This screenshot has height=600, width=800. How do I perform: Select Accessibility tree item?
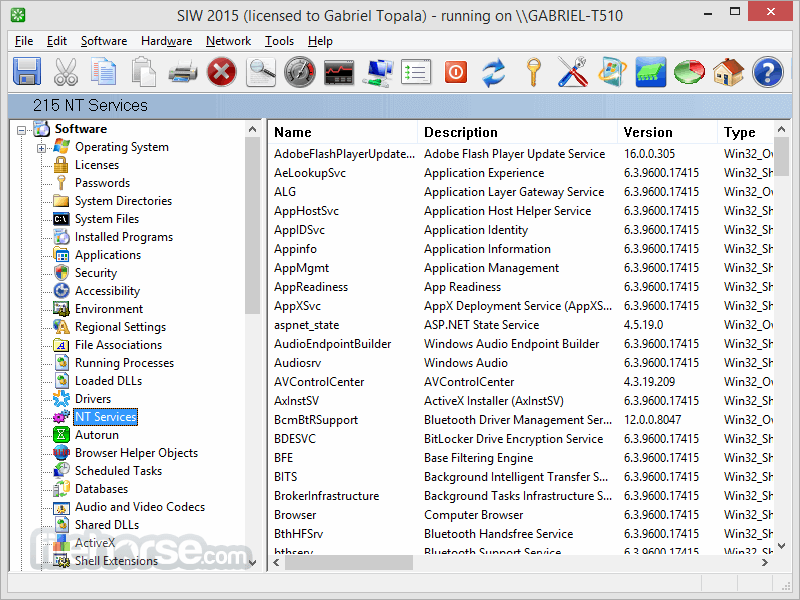click(107, 291)
